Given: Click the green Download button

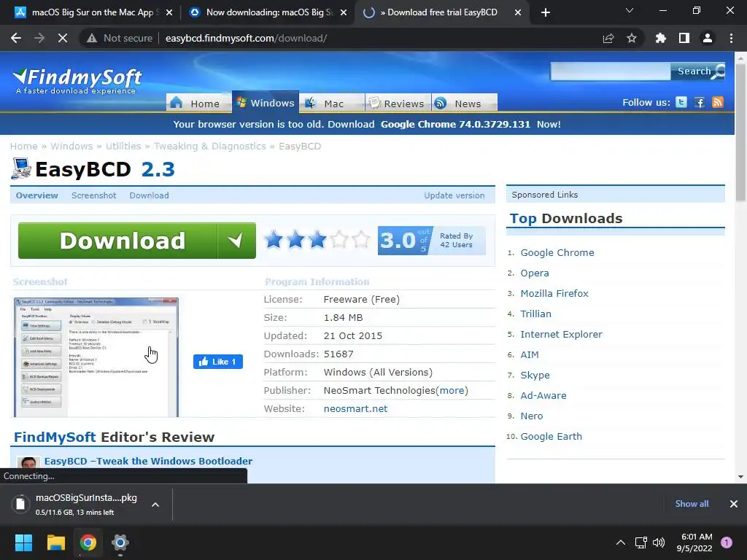Looking at the screenshot, I should pyautogui.click(x=136, y=241).
